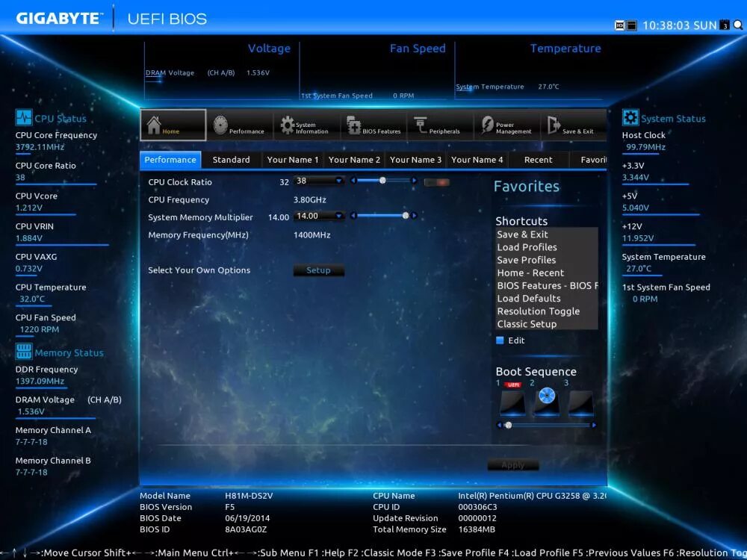Click the Setup button for own options
This screenshot has width=747, height=560.
318,270
